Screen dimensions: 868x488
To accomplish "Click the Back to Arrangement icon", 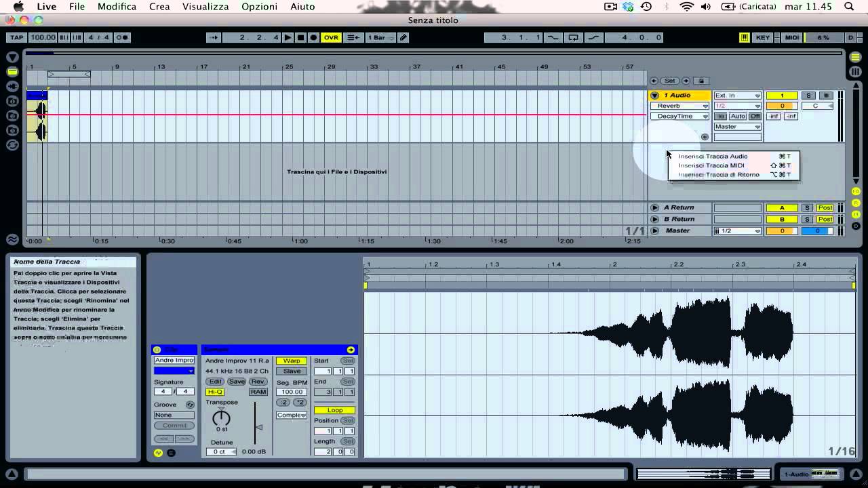I will (x=353, y=37).
